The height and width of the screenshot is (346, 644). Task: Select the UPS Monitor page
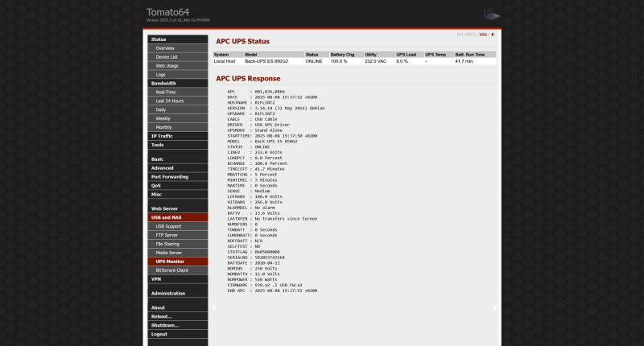pyautogui.click(x=177, y=262)
